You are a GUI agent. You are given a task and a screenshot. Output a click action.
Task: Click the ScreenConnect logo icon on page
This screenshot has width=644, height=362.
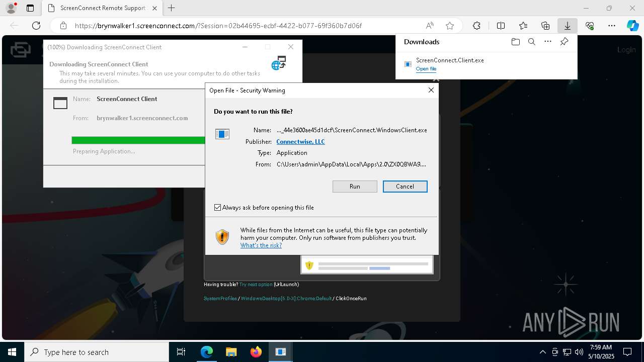tap(21, 50)
